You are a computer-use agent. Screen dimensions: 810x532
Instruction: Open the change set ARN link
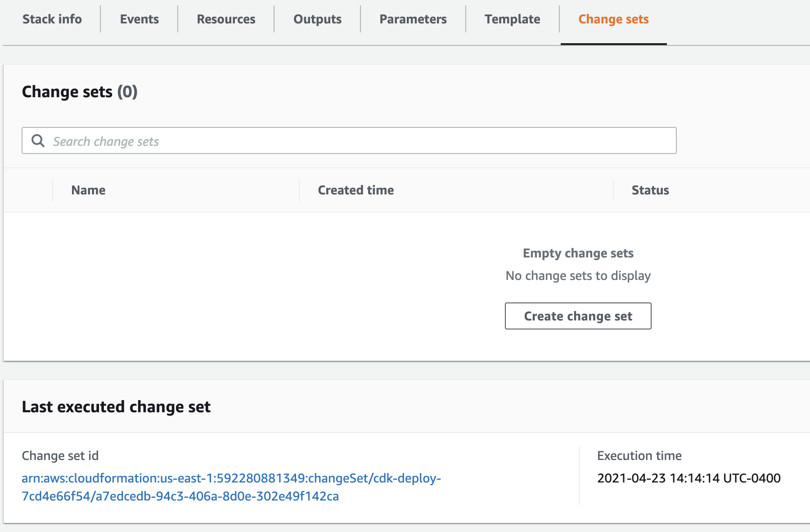(x=231, y=488)
